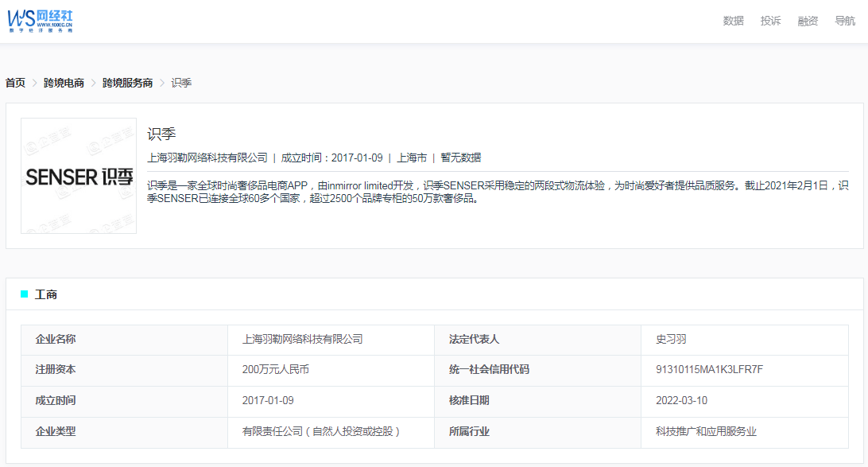868x467 pixels.
Task: Click the cyan square beside 工商
Action: click(x=24, y=294)
